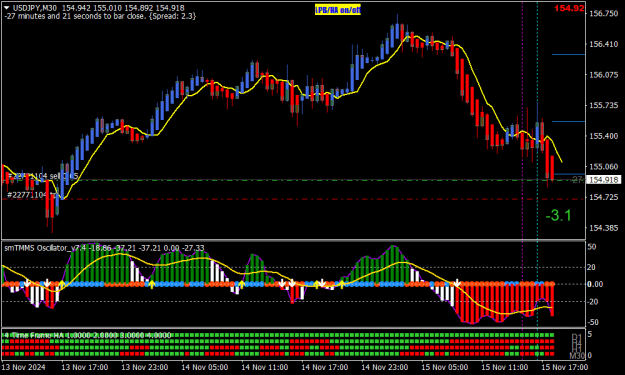Click the highlighted 154.918 current price tag
625x375 pixels.
(603, 180)
